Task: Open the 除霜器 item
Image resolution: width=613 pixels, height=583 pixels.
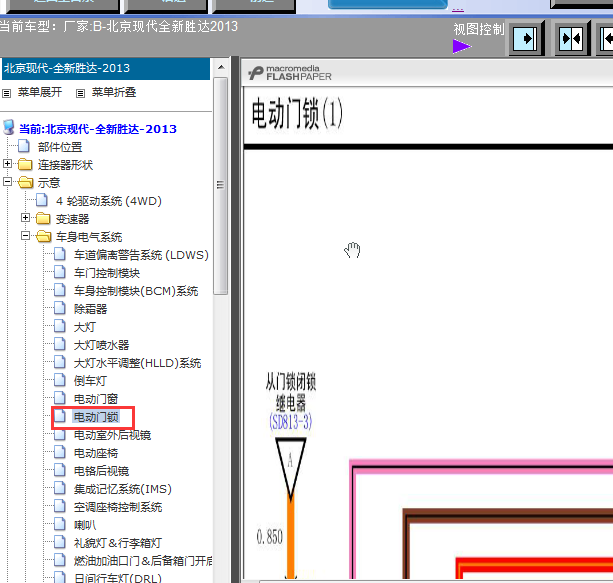Action: pos(90,309)
